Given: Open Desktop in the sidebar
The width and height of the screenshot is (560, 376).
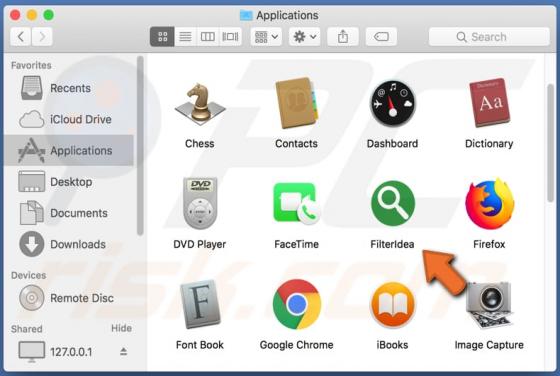Looking at the screenshot, I should (69, 182).
